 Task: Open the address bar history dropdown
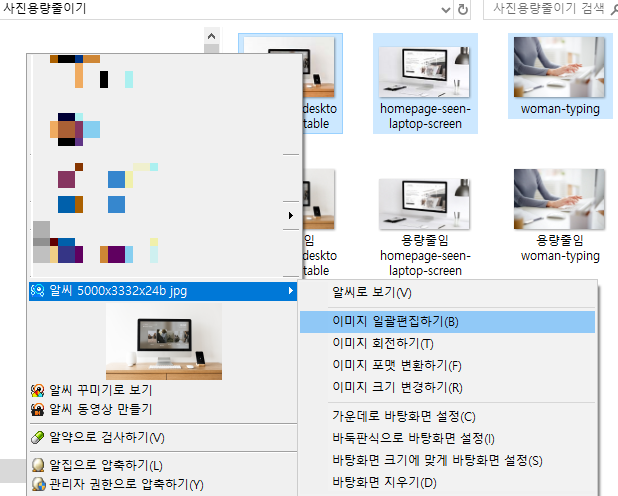coord(446,9)
